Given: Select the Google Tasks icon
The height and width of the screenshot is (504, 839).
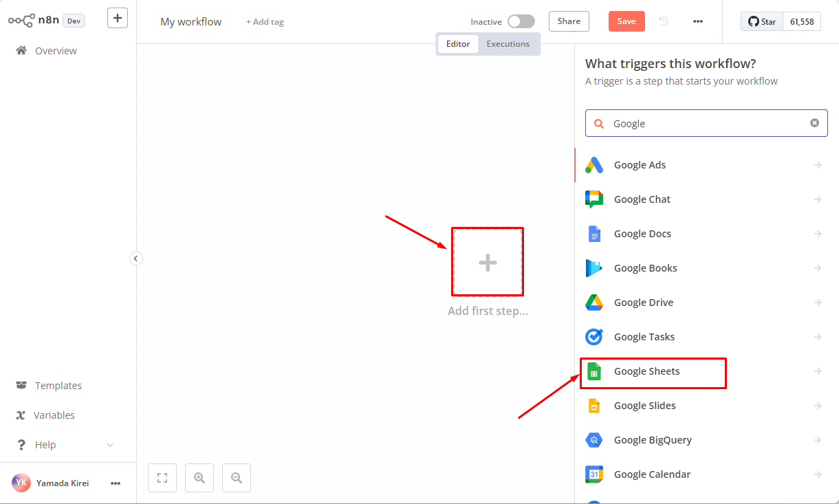Looking at the screenshot, I should [x=594, y=337].
